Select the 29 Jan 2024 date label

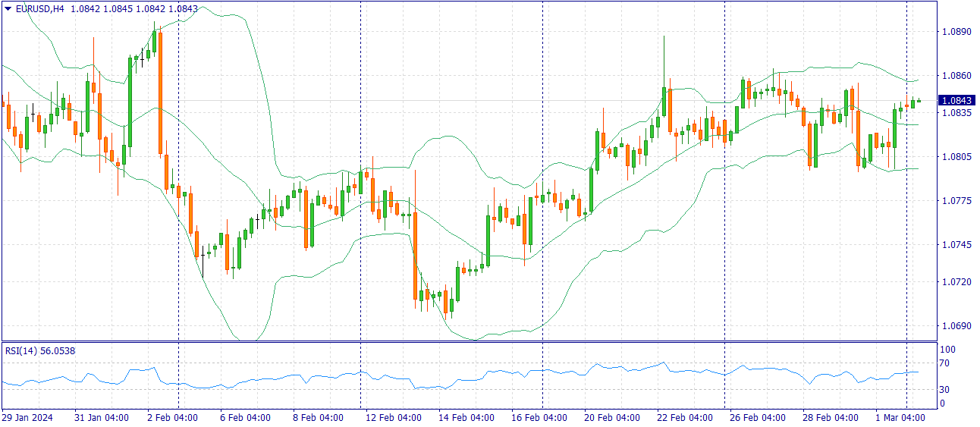click(27, 418)
